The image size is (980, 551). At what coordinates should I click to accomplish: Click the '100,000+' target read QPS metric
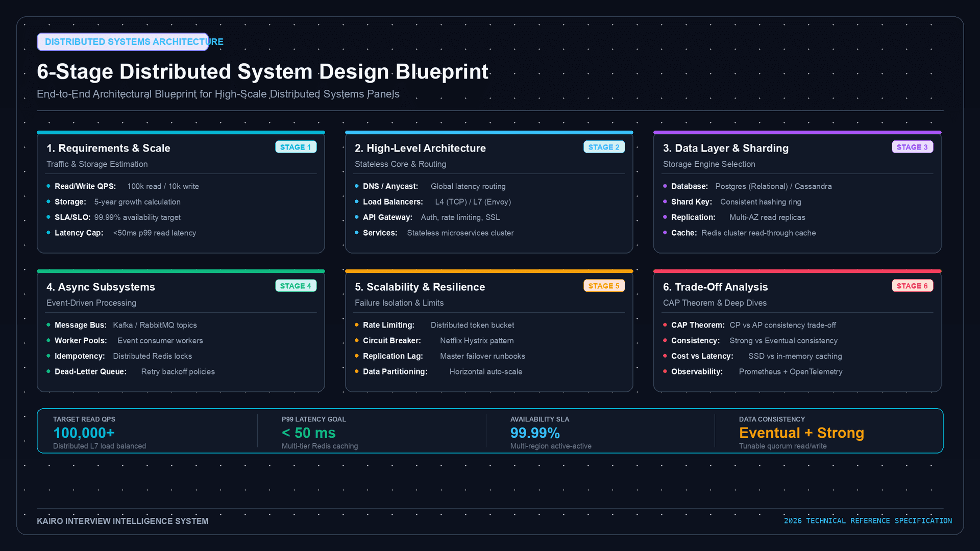coord(84,433)
